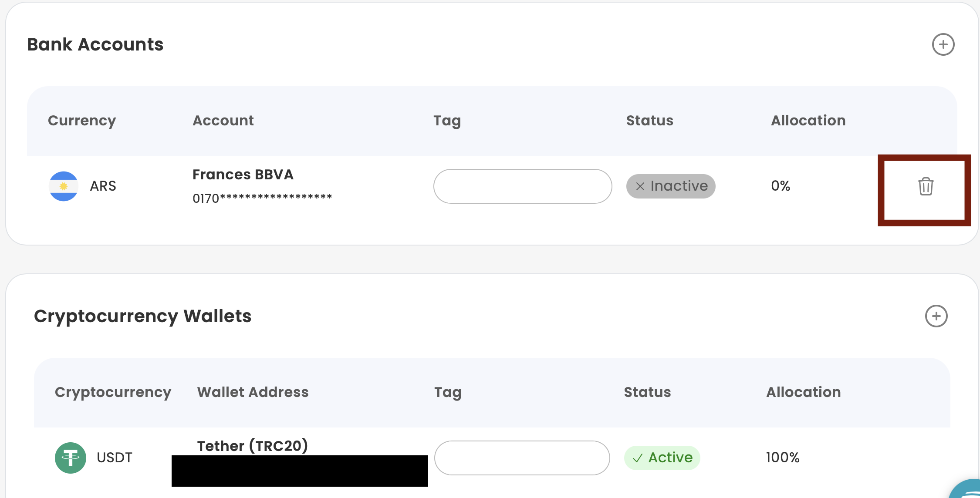Click the Bank Accounts section heading
980x498 pixels.
pos(95,44)
